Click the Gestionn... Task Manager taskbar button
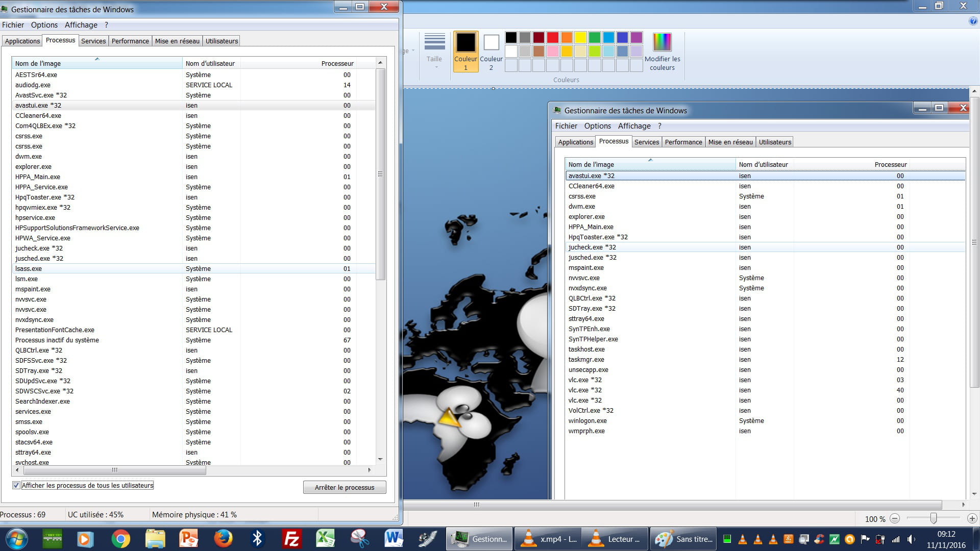The width and height of the screenshot is (980, 551). pyautogui.click(x=479, y=539)
